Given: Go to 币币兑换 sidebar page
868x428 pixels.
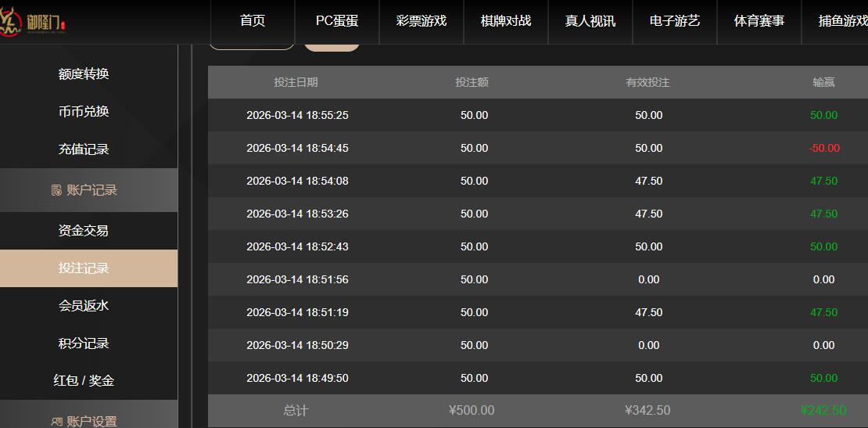Looking at the screenshot, I should (x=84, y=111).
